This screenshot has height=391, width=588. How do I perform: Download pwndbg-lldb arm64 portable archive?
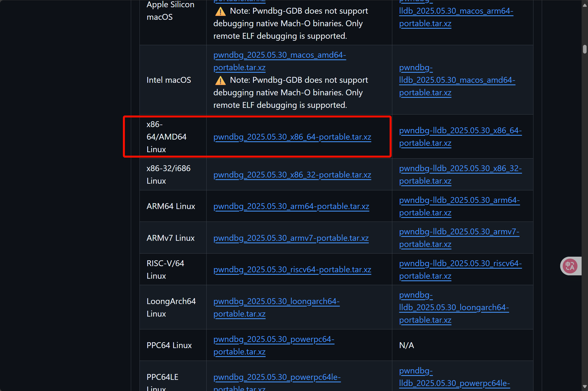pyautogui.click(x=459, y=200)
